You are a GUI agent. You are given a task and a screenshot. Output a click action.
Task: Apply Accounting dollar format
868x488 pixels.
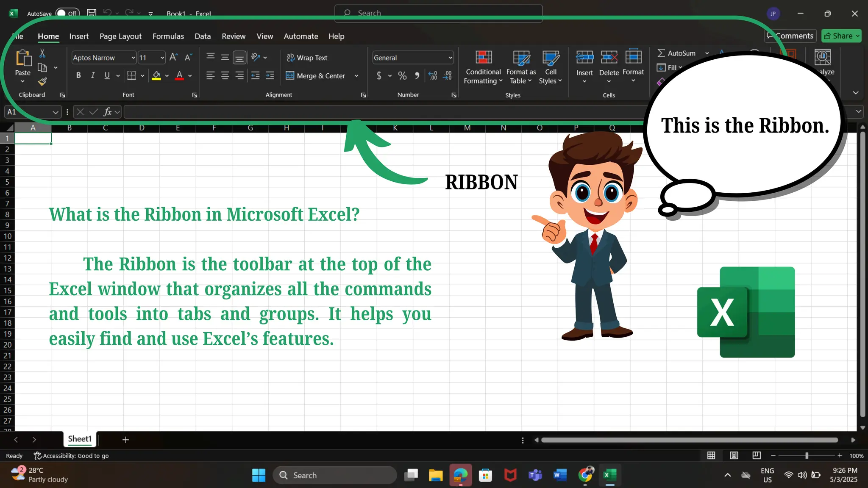(379, 75)
